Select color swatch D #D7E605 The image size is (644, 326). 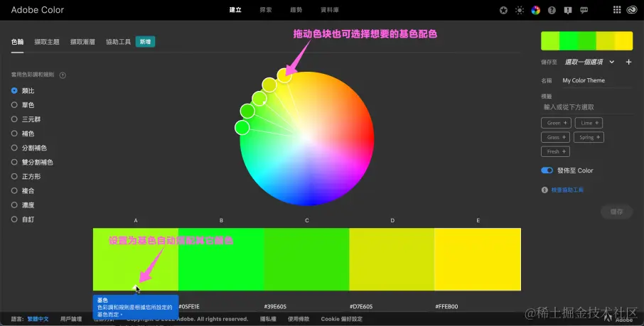click(392, 259)
